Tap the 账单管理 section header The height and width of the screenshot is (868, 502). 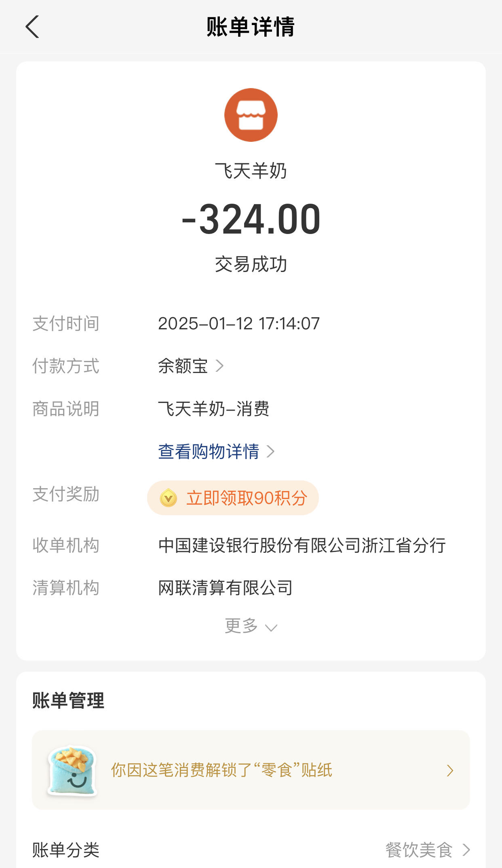point(68,700)
